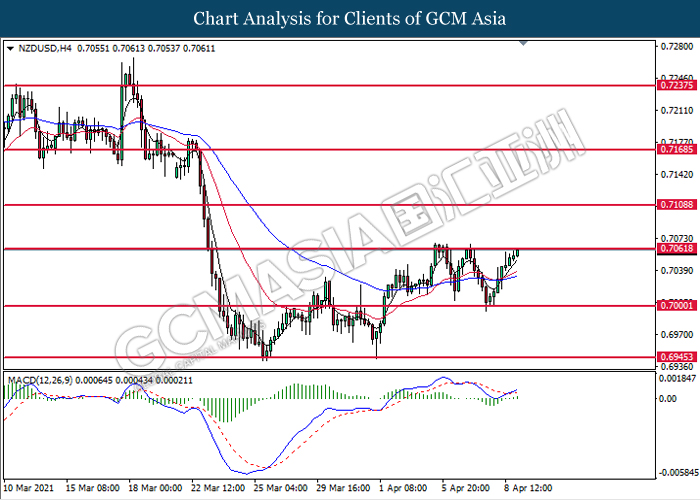The image size is (700, 500).
Task: Click the 0.71420 price scale value
Action: pyautogui.click(x=677, y=174)
